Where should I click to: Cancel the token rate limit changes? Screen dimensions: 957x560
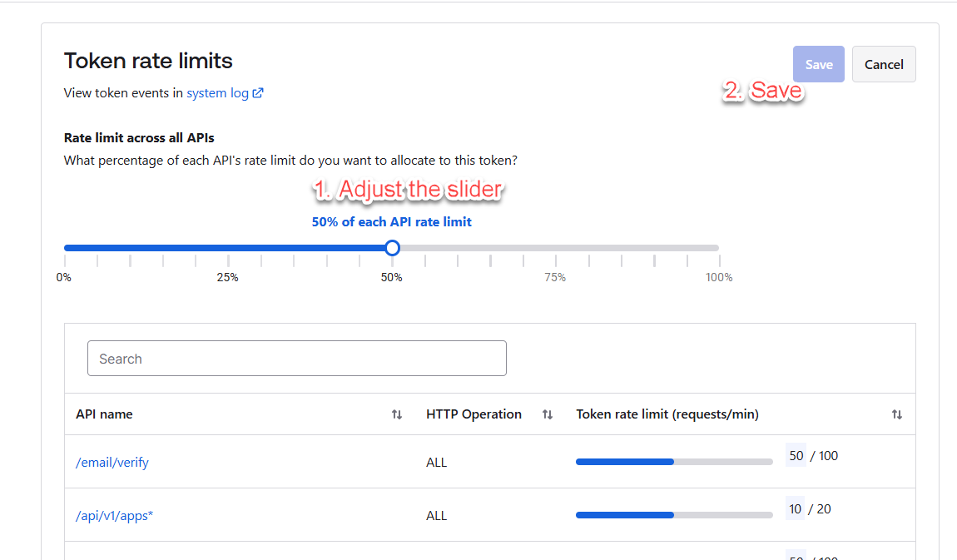pyautogui.click(x=883, y=64)
